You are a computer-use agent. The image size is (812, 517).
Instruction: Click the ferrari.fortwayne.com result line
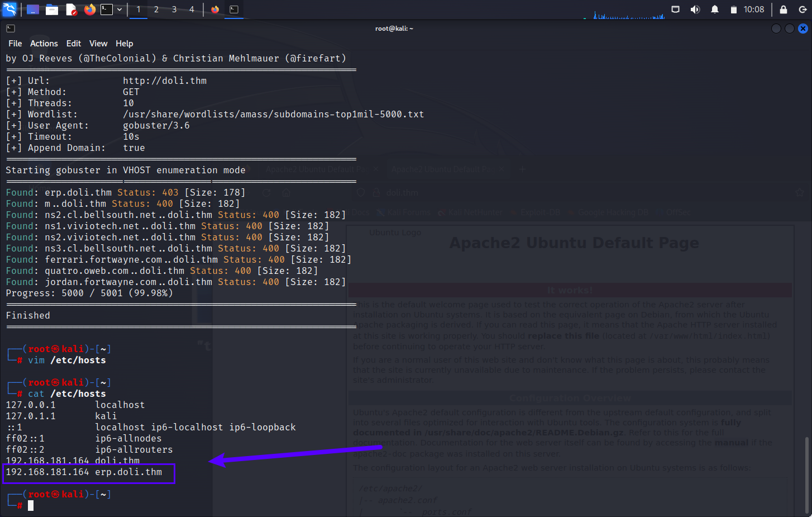(179, 259)
